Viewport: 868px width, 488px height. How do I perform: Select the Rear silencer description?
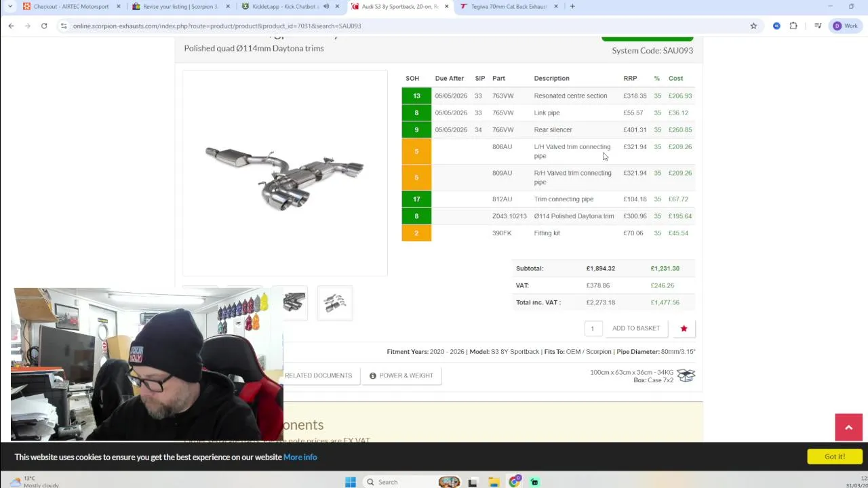[553, 129]
